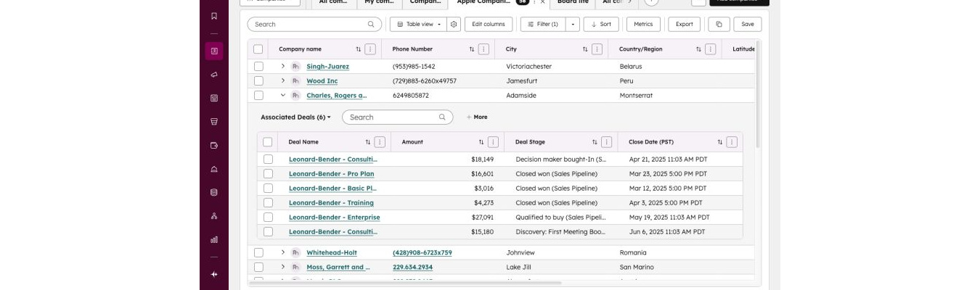Viewport: 980px width, 290px height.
Task: Click the Edit columns button
Action: point(489,24)
